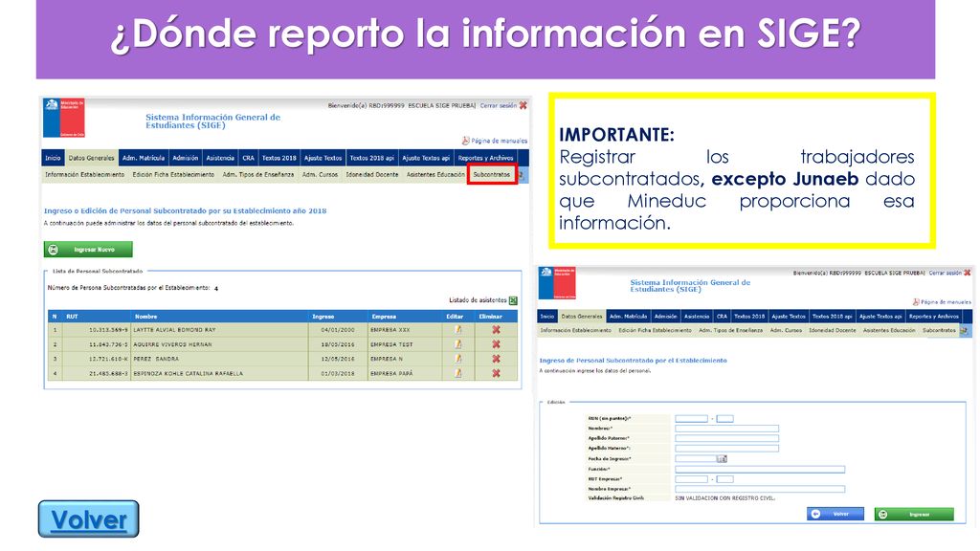The height and width of the screenshot is (551, 980).
Task: Open Edición Ficha Establecimiento in left window
Action: pyautogui.click(x=173, y=175)
